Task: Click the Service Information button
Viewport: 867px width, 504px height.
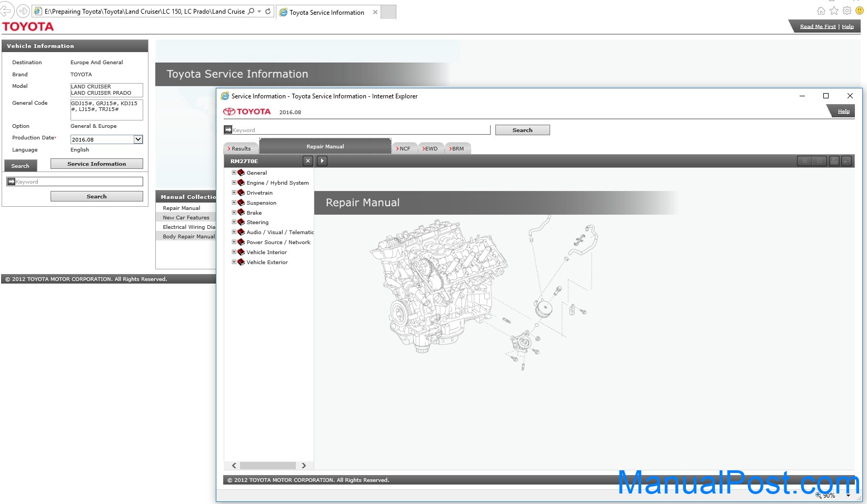Action: pyautogui.click(x=97, y=164)
